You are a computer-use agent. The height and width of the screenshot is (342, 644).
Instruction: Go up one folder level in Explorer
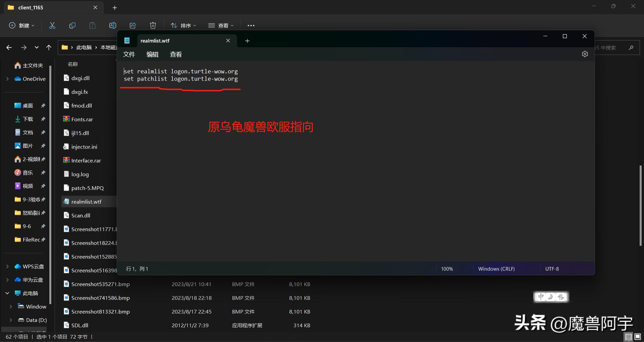click(x=49, y=48)
